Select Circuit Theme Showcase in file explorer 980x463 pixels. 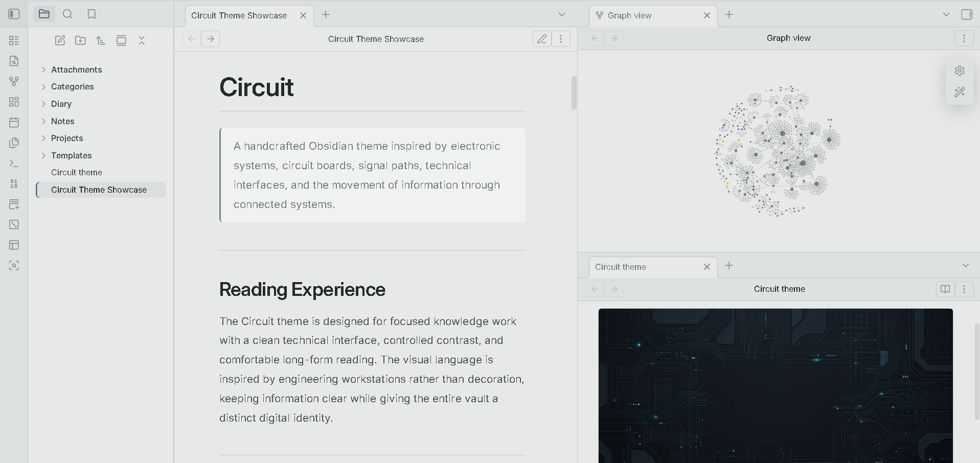point(101,190)
